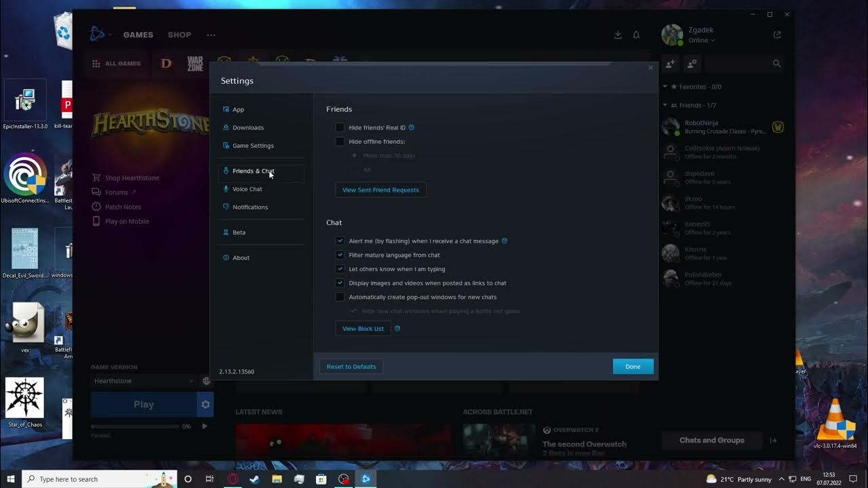
Task: Enable Hide offline friends checkbox
Action: point(340,142)
